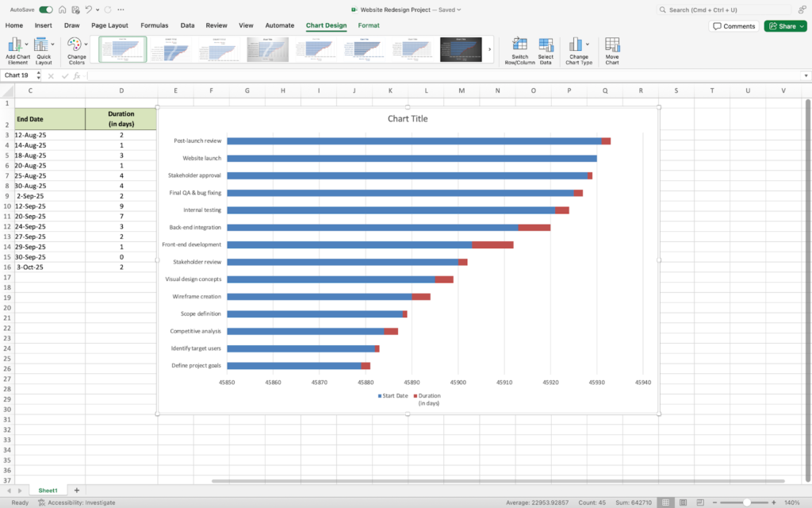Screen dimensions: 812x508
Task: Open the Formulas ribbon tab
Action: click(x=154, y=25)
